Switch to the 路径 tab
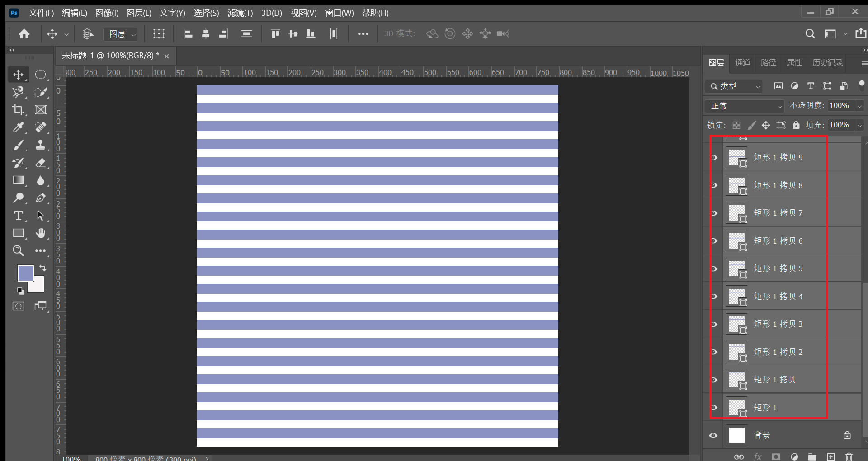The height and width of the screenshot is (461, 868). [768, 63]
